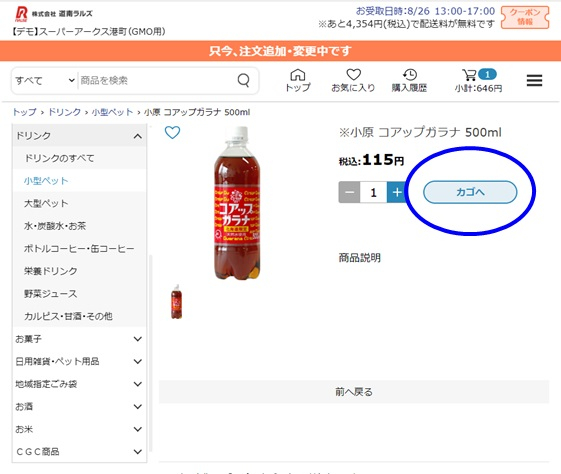Click the small bottle thumbnail image
Viewport: 561px width, 474px height.
(176, 302)
